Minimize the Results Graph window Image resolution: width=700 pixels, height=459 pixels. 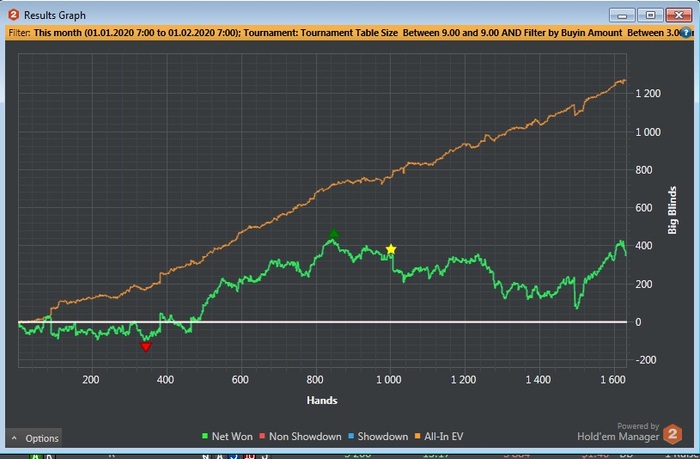(622, 15)
